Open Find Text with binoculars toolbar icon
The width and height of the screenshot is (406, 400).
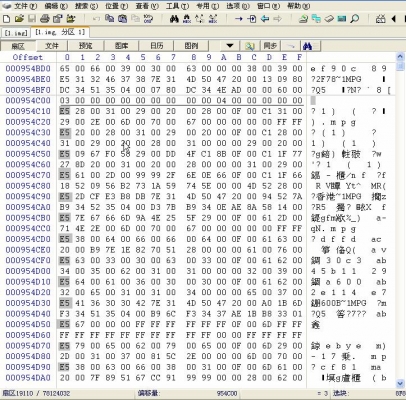click(174, 19)
